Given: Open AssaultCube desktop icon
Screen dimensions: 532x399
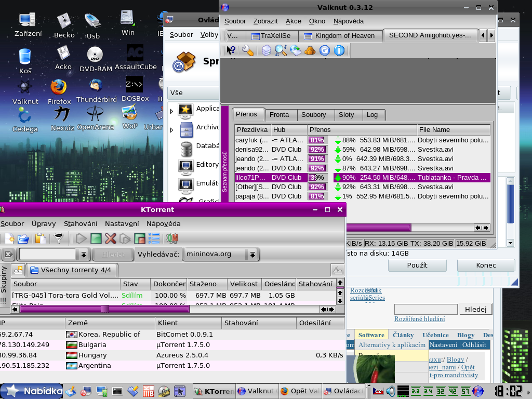Looking at the screenshot, I should (x=136, y=57).
